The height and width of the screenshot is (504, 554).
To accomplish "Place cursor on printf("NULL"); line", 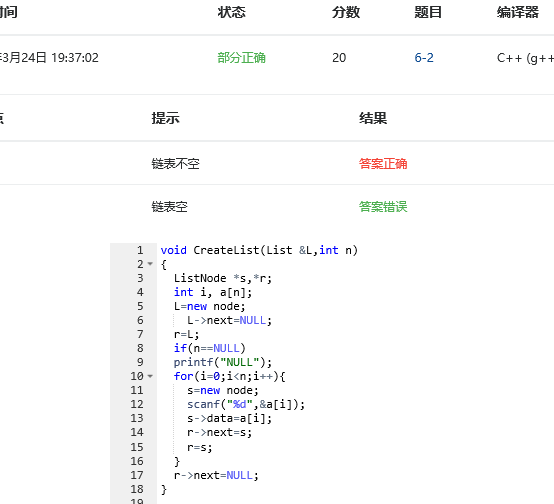I will tap(223, 362).
